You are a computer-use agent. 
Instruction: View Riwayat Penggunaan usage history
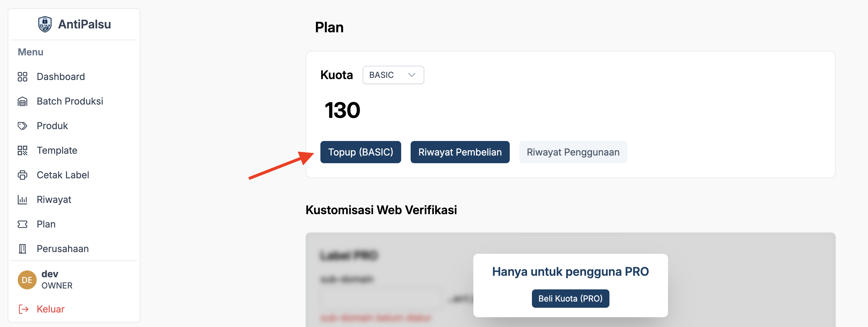(x=573, y=152)
